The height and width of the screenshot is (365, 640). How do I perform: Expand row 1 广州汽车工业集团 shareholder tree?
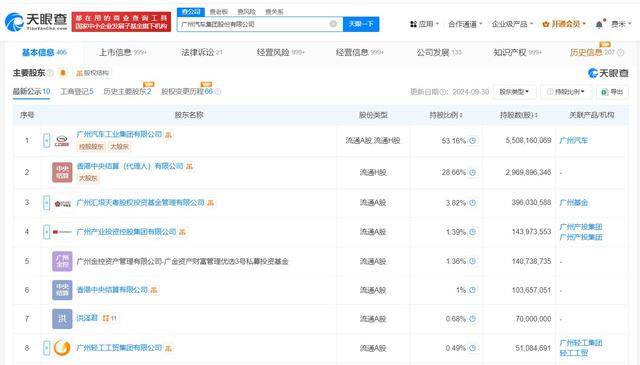47,140
